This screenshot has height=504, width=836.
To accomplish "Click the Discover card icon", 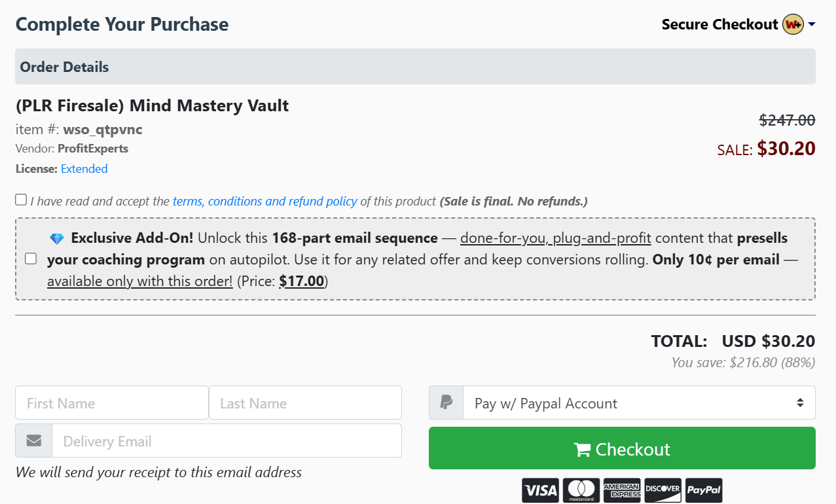I will [663, 490].
